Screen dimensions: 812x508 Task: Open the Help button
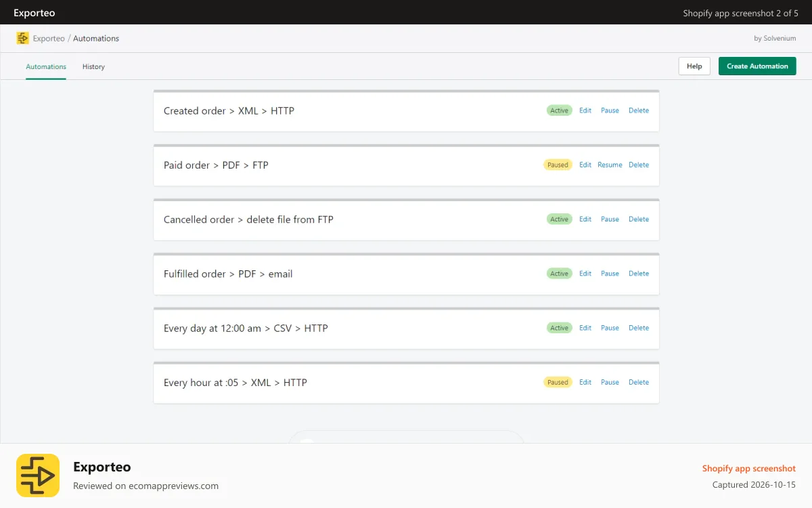pyautogui.click(x=694, y=66)
